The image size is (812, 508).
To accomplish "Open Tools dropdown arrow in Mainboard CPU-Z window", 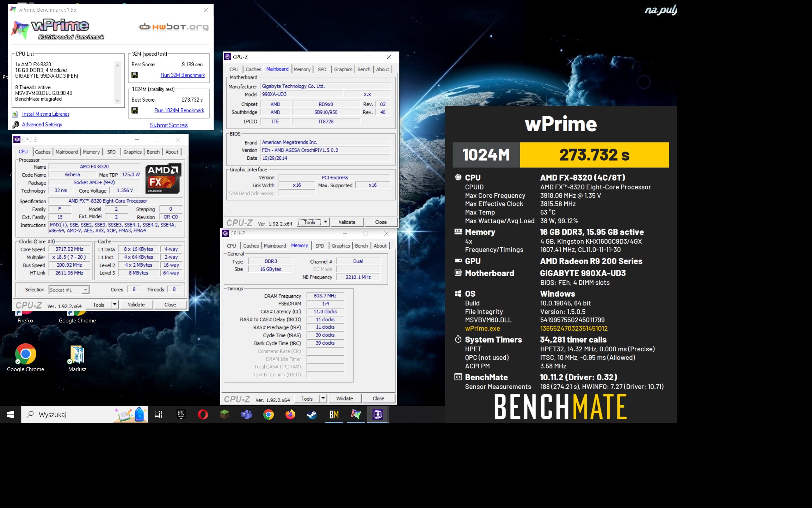I will tap(326, 222).
